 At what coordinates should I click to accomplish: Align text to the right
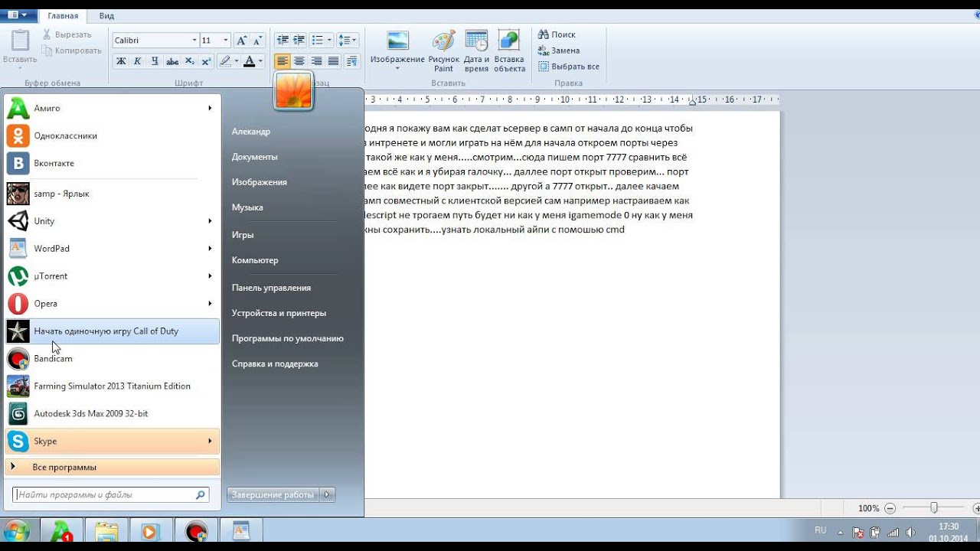(x=317, y=61)
